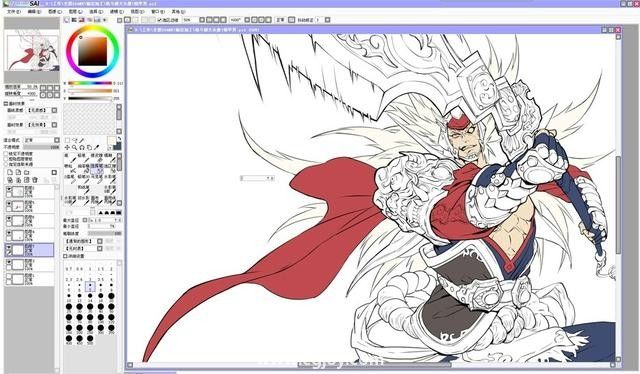Select the magic wand tool
Viewport: 640px width, 374px height.
[x=82, y=140]
